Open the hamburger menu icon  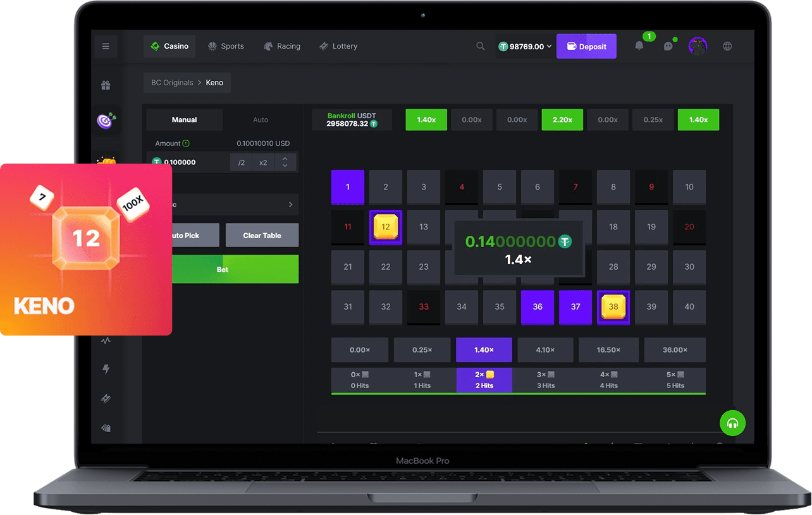coord(106,46)
